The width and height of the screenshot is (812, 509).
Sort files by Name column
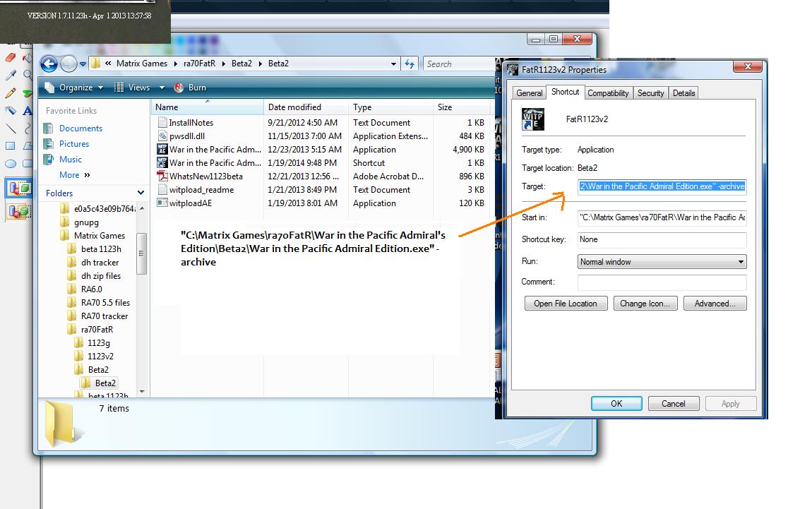click(208, 107)
